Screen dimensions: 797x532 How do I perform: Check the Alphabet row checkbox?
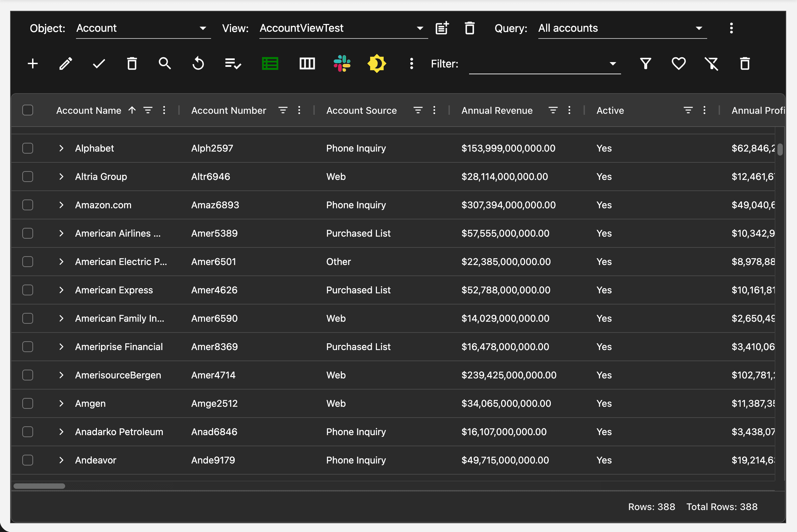coord(27,148)
